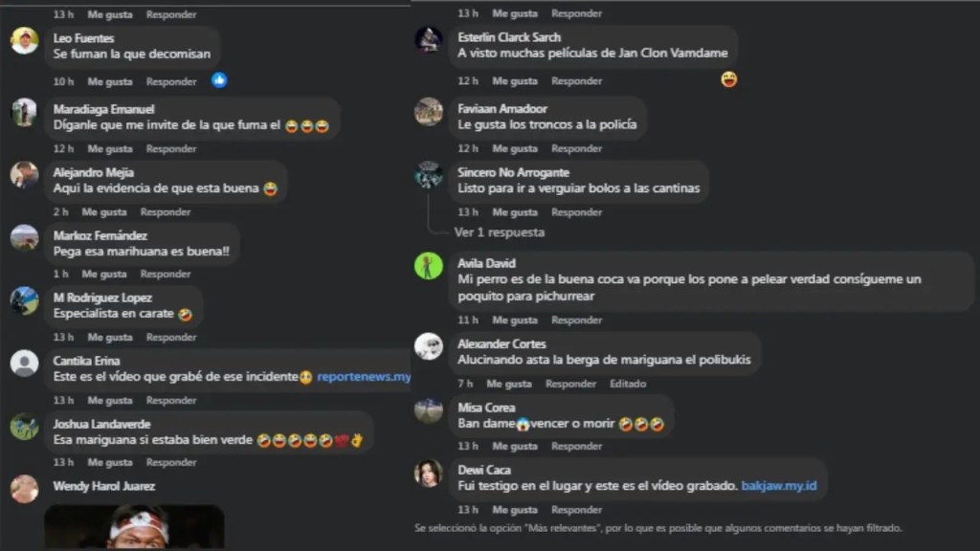The height and width of the screenshot is (551, 980).
Task: Open Alexander Cortes profile picture
Action: pyautogui.click(x=429, y=346)
